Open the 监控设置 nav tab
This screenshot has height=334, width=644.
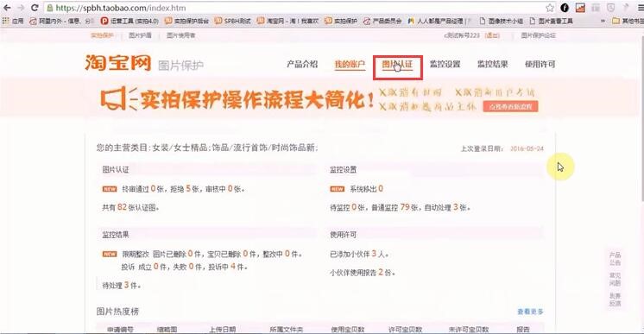tap(445, 64)
